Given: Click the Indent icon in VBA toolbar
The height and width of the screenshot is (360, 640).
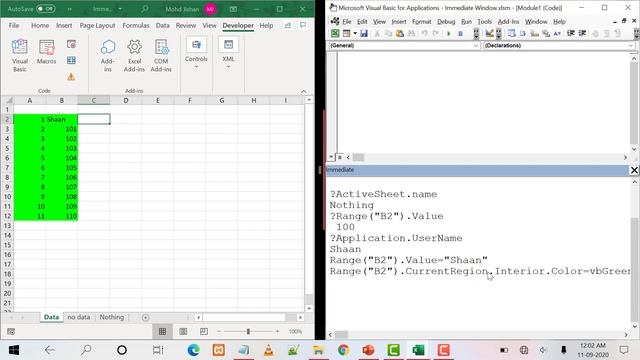Looking at the screenshot, I should click(x=571, y=33).
